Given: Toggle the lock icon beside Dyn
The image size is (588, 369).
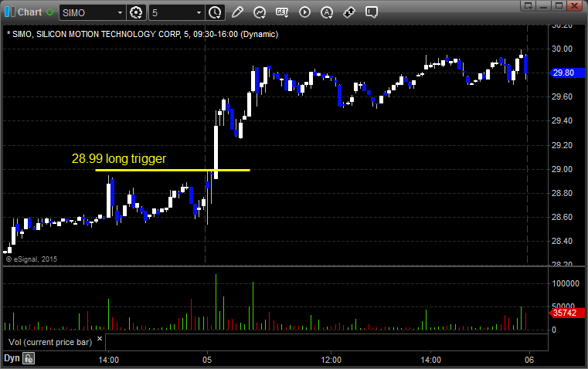Looking at the screenshot, I should click(29, 358).
